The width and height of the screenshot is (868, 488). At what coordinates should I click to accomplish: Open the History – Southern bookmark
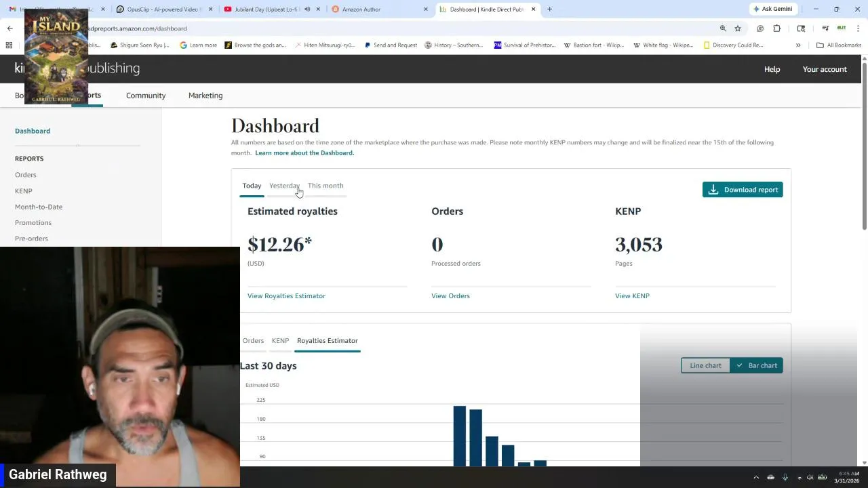click(x=453, y=45)
